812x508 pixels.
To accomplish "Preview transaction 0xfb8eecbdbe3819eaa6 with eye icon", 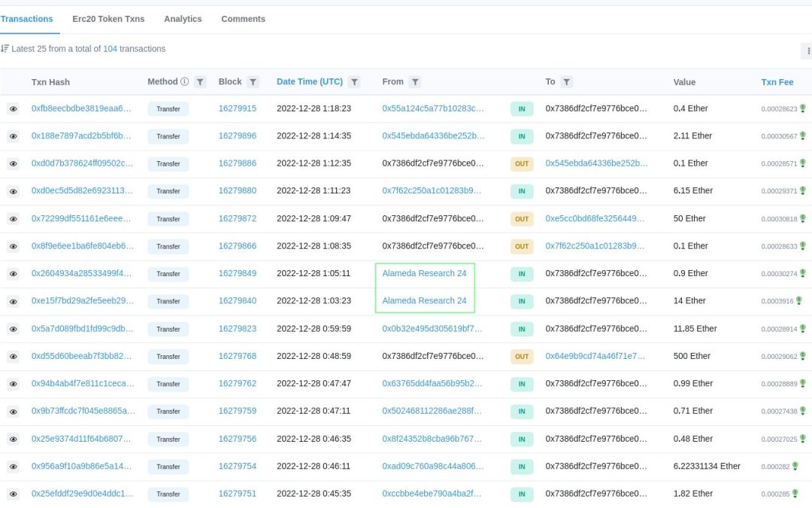I will click(x=13, y=109).
